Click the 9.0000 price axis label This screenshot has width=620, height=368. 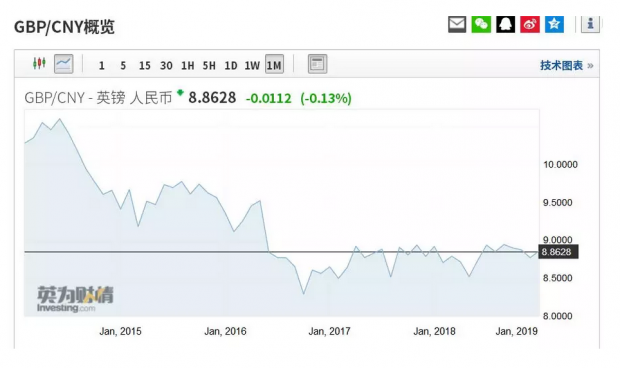pyautogui.click(x=558, y=240)
